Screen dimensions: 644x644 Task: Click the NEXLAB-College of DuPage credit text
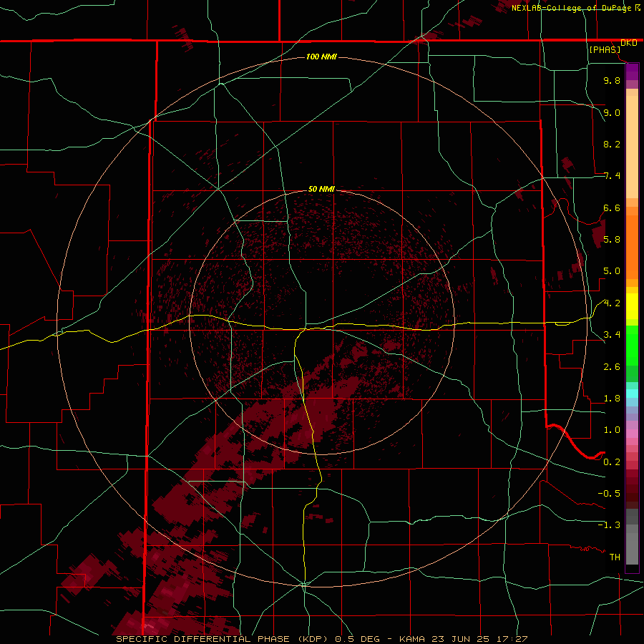[x=572, y=8]
